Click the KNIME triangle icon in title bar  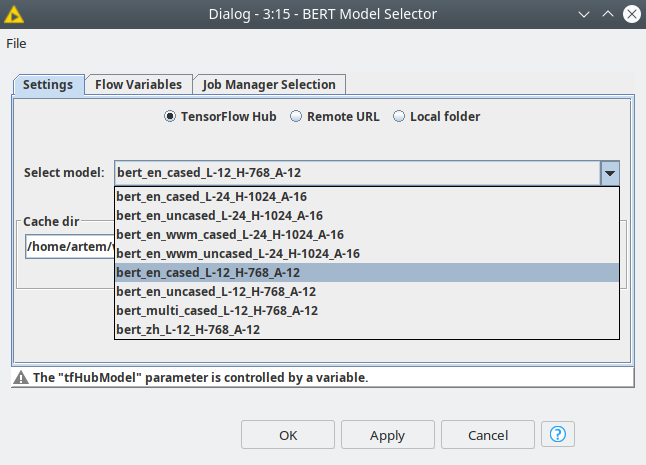(14, 14)
